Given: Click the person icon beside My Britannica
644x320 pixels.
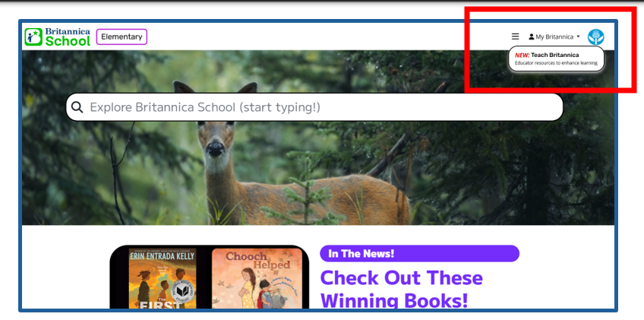Looking at the screenshot, I should [532, 36].
